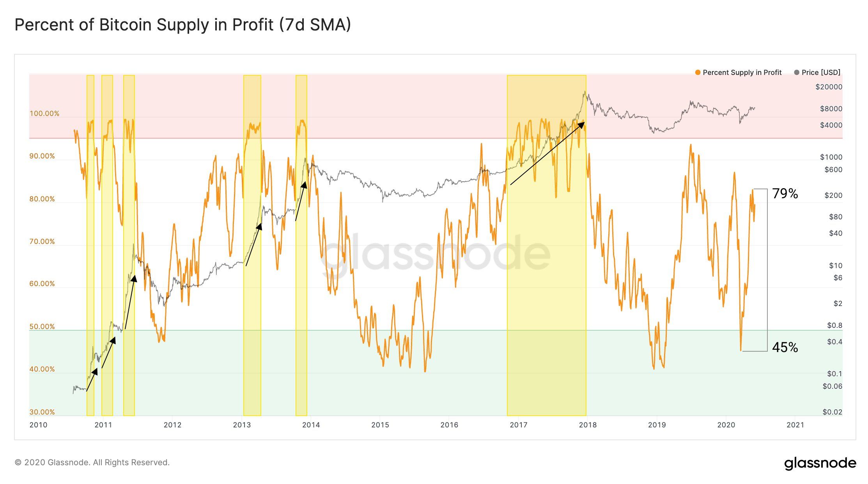
Task: Click the 79% annotation label
Action: [785, 194]
